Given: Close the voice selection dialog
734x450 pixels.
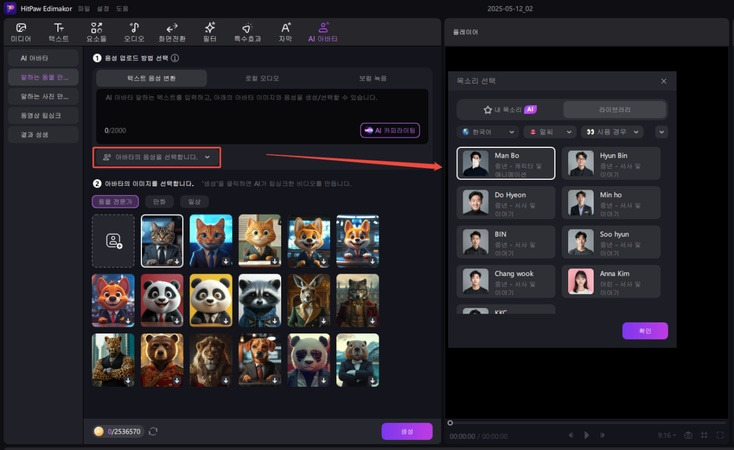Looking at the screenshot, I should pyautogui.click(x=664, y=81).
